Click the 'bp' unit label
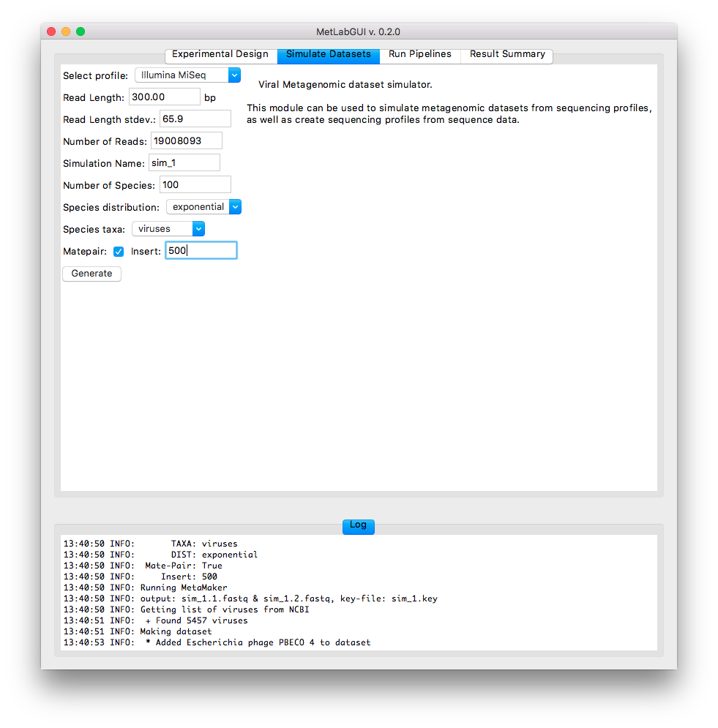The width and height of the screenshot is (718, 728). pyautogui.click(x=210, y=98)
